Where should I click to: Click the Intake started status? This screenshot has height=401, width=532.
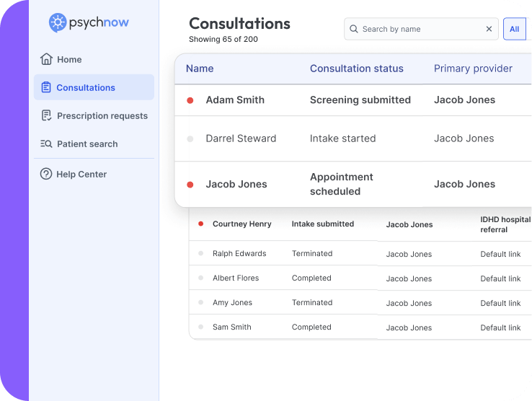pyautogui.click(x=342, y=138)
